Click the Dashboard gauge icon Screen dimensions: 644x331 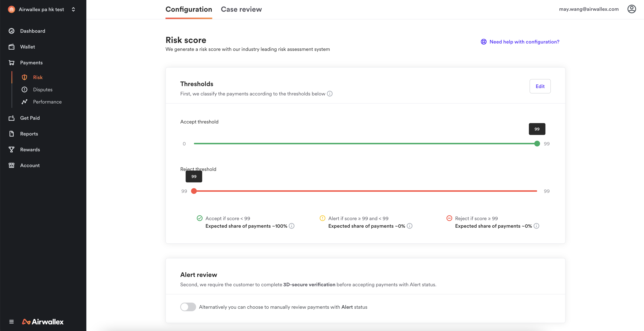click(x=12, y=31)
